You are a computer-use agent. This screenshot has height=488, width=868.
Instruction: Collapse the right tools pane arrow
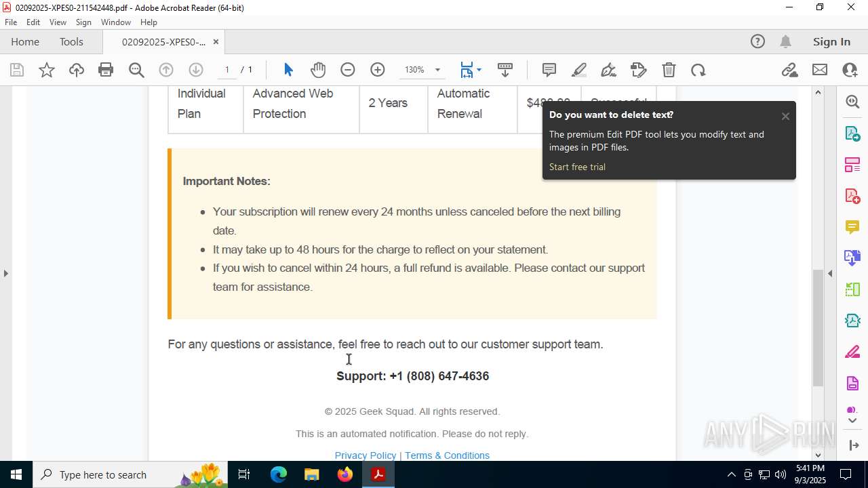[x=830, y=273]
